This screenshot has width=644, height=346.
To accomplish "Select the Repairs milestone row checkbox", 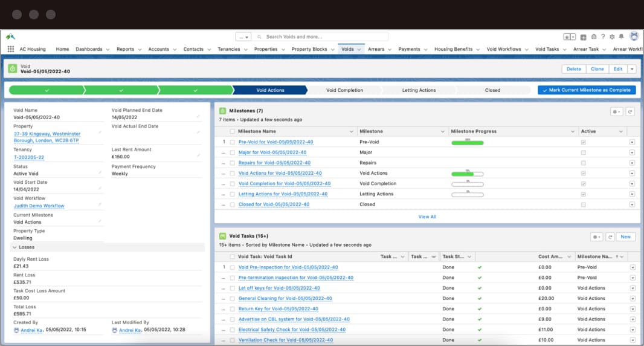I will point(233,163).
